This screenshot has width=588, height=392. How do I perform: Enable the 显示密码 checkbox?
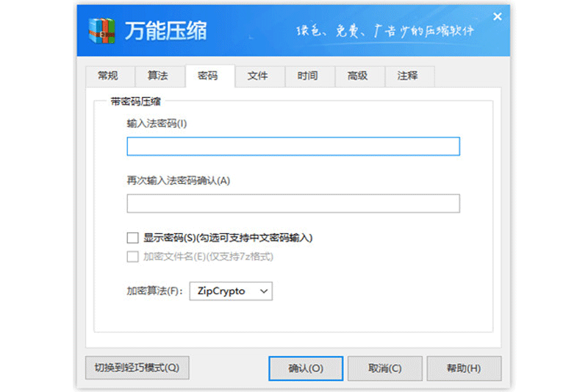click(x=133, y=238)
